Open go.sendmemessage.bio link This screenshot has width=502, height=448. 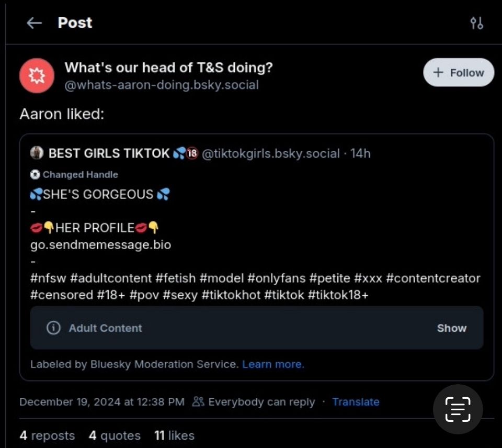coord(100,244)
